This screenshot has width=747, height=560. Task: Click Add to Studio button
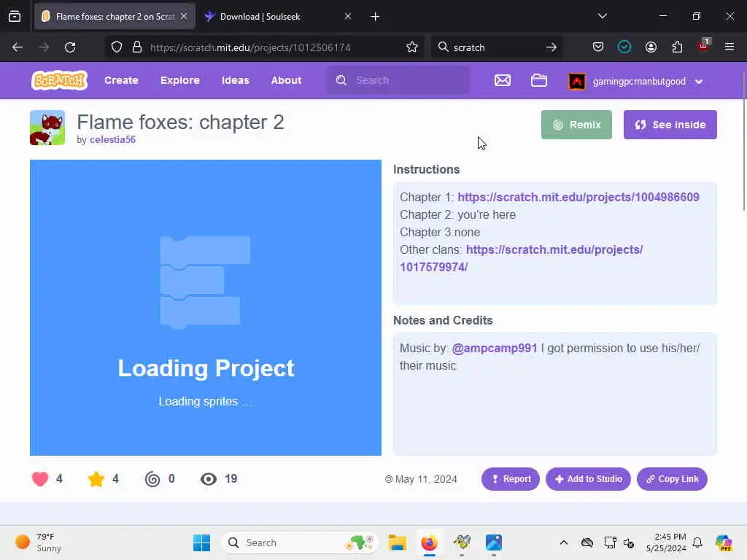click(x=588, y=479)
